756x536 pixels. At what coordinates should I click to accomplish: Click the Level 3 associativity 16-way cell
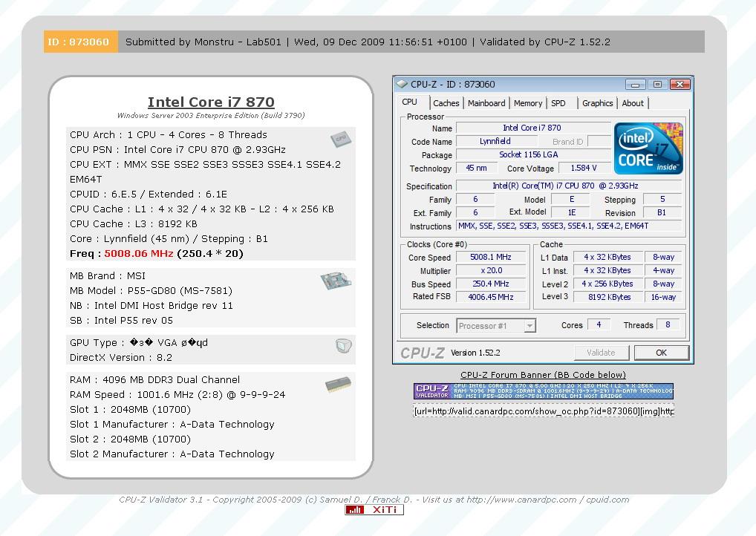[663, 297]
